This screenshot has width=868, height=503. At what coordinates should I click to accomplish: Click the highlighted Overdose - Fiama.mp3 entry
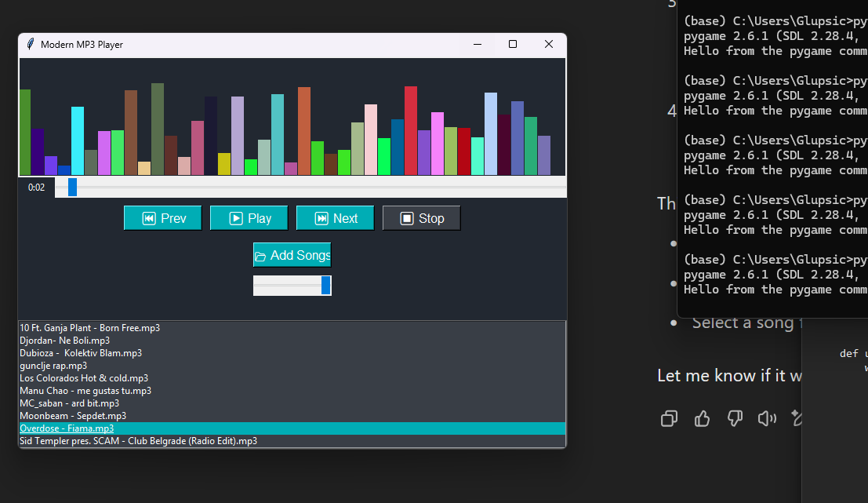[67, 428]
